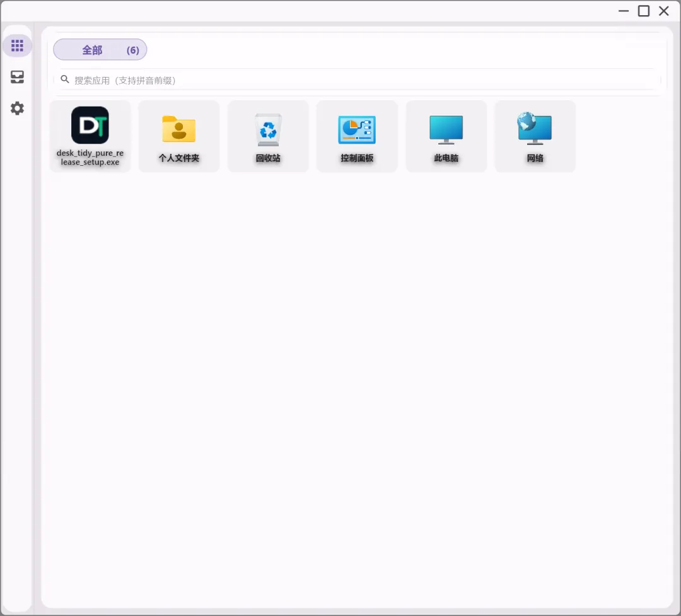Image resolution: width=681 pixels, height=616 pixels.
Task: Click the 个人文件夹 label text
Action: pyautogui.click(x=179, y=158)
